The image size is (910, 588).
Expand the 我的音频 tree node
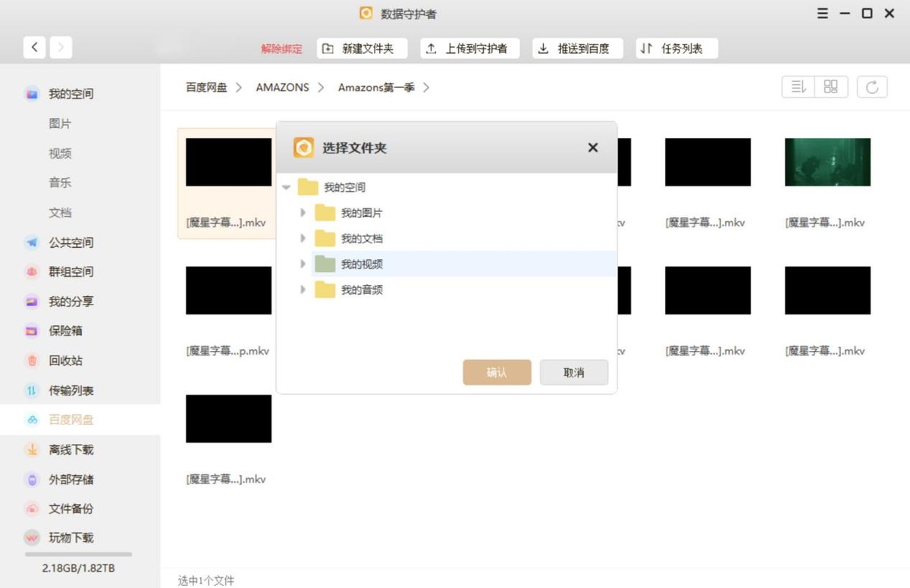[x=303, y=289]
